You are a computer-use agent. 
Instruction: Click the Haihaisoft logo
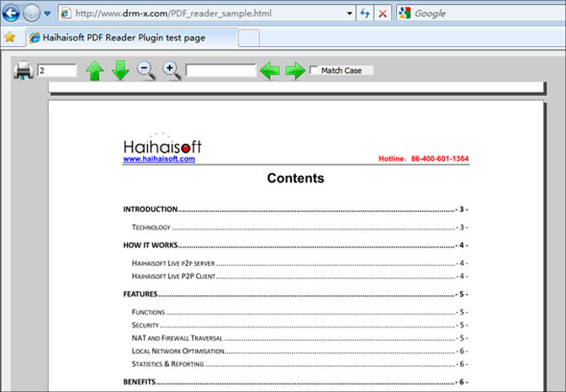coord(162,144)
